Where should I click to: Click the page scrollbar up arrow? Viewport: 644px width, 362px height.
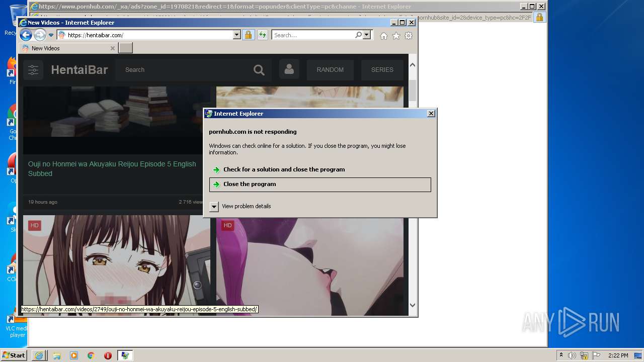(x=413, y=65)
